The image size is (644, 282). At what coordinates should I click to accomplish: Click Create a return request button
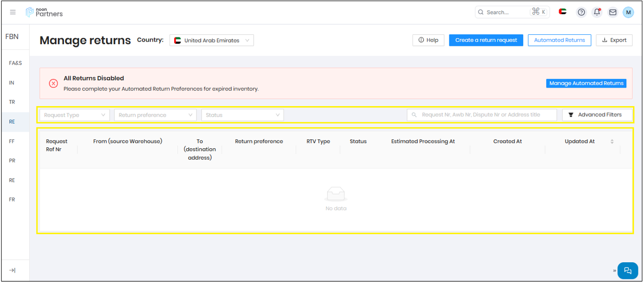486,40
